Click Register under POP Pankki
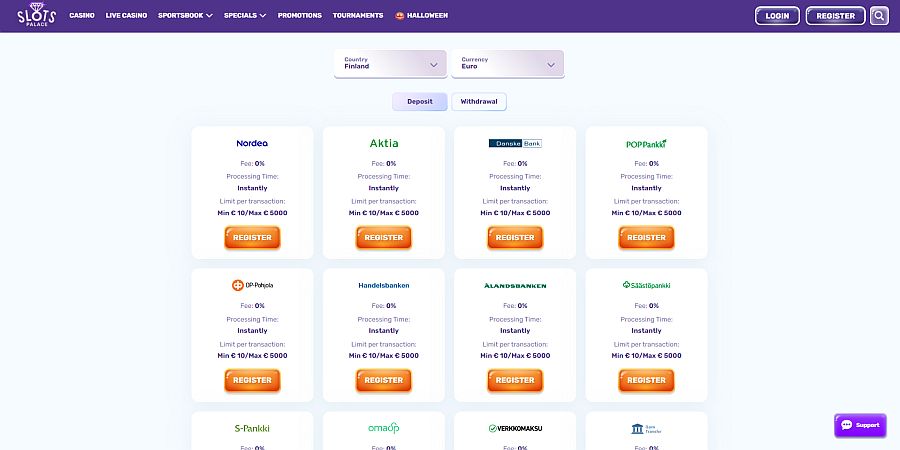This screenshot has height=450, width=900. click(646, 238)
